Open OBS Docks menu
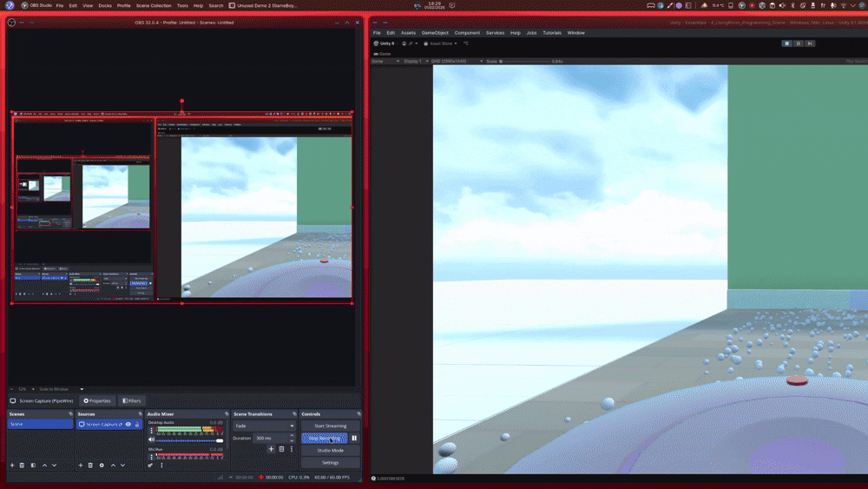Viewport: 868px width, 489px height. pyautogui.click(x=105, y=5)
